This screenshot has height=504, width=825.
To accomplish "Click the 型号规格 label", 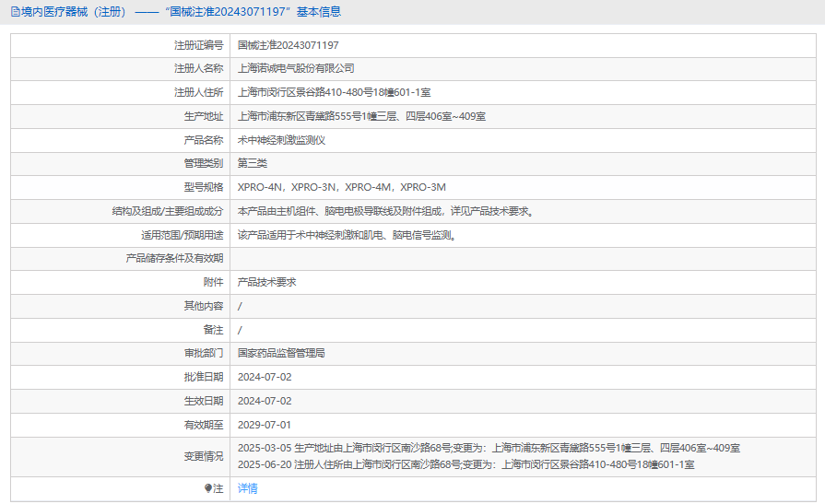I will tap(204, 187).
